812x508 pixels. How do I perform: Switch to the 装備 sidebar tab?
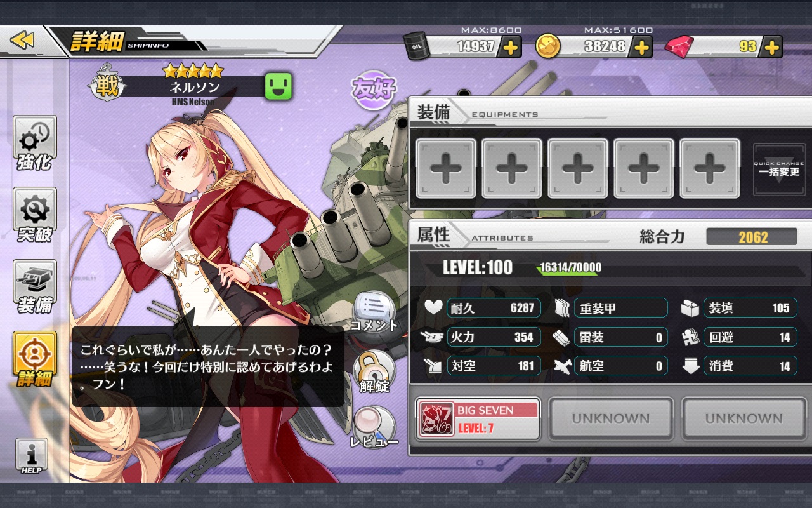(x=35, y=288)
